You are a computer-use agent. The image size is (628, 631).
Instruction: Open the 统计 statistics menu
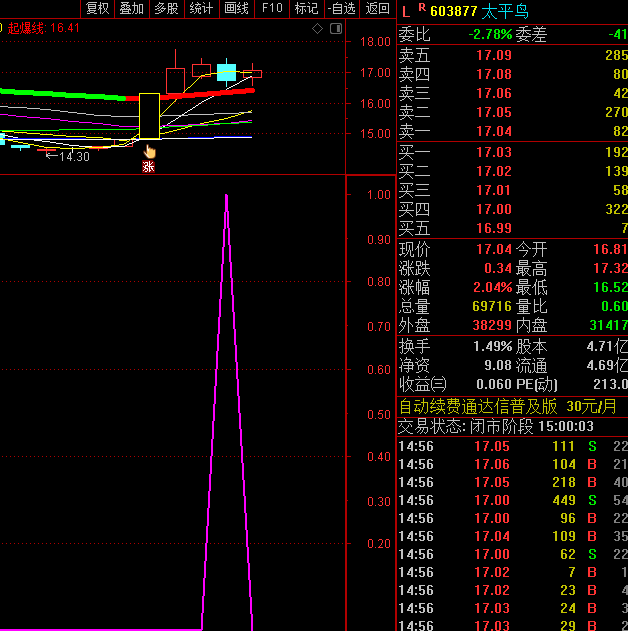(x=201, y=8)
